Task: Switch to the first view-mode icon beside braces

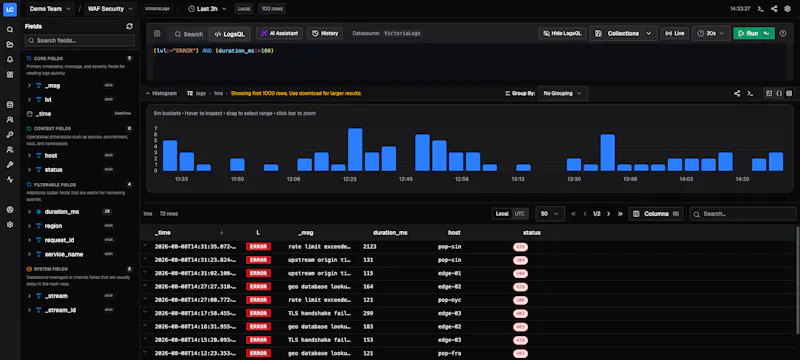Action: point(768,93)
